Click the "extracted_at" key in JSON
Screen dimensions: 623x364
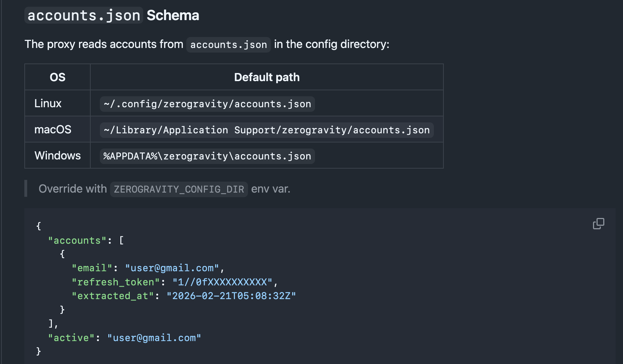(113, 296)
